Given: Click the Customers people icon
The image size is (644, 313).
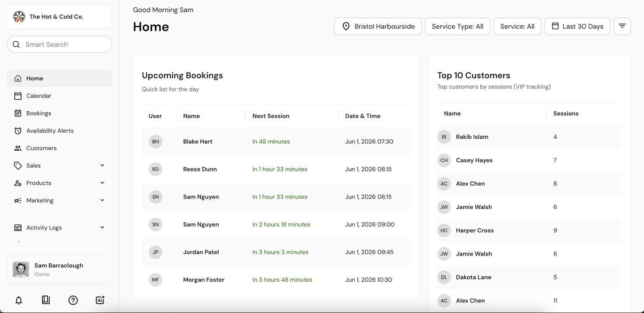Looking at the screenshot, I should [18, 148].
